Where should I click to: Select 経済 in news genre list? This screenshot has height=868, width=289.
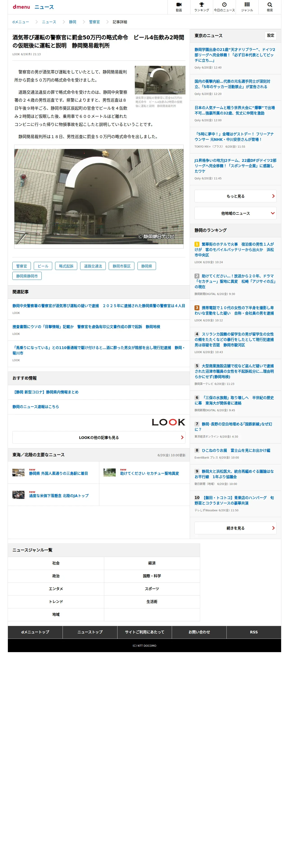pyautogui.click(x=152, y=563)
